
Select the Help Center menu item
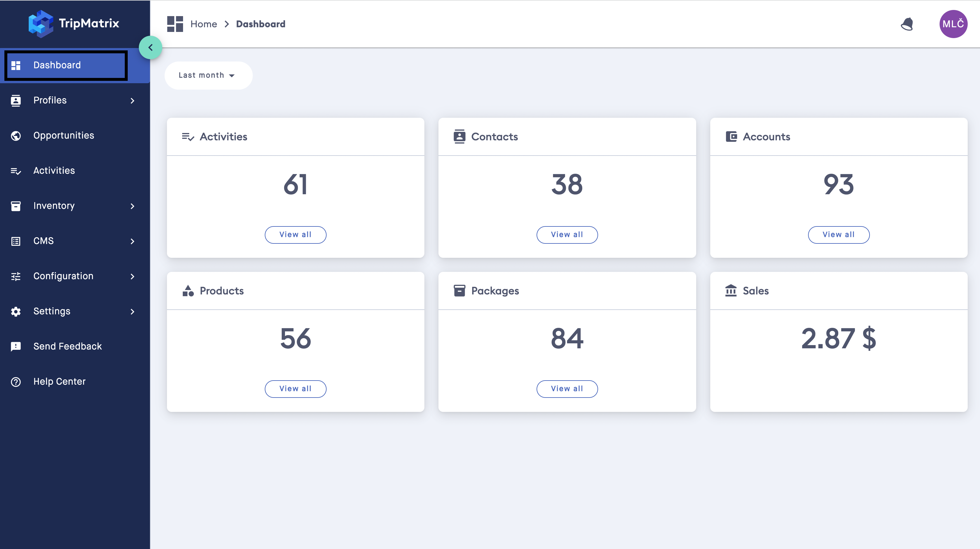(59, 381)
